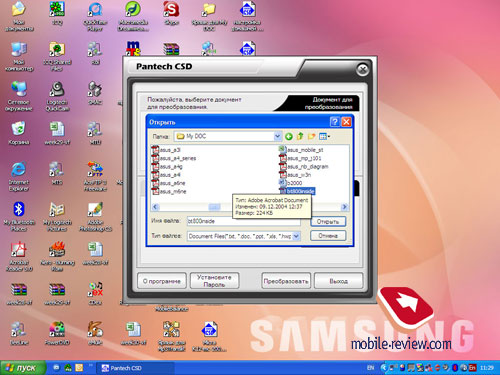This screenshot has height=375, width=500.
Task: Click the Pantech CSD taskbar button
Action: [135, 368]
